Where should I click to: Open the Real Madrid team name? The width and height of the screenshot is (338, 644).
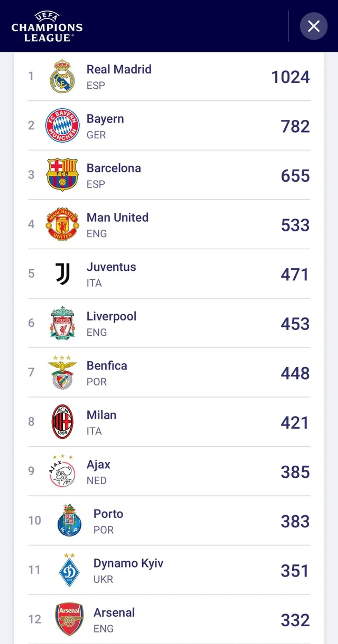(x=119, y=69)
